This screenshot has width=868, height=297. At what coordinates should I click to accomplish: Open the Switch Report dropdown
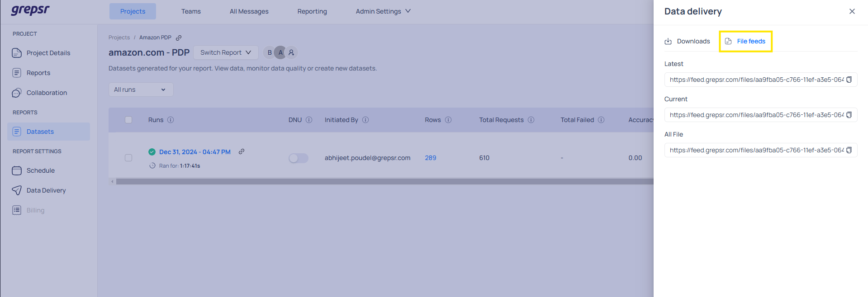pos(225,52)
